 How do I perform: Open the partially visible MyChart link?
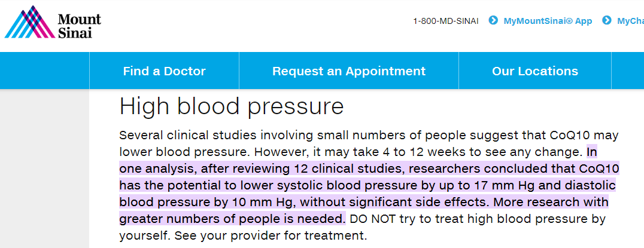tap(630, 21)
